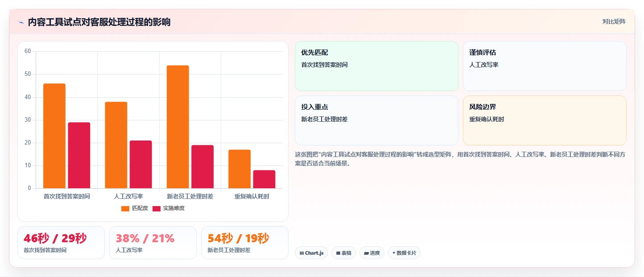Click 新老员工处理时差 caption under 54秒 / 19秒
The height and width of the screenshot is (277, 644).
[x=229, y=250]
